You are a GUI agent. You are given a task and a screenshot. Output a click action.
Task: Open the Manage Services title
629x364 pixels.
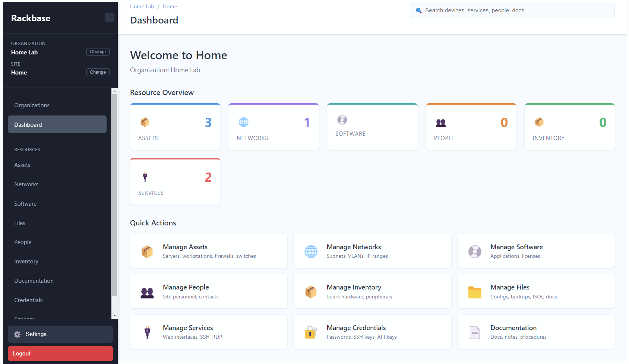click(188, 328)
